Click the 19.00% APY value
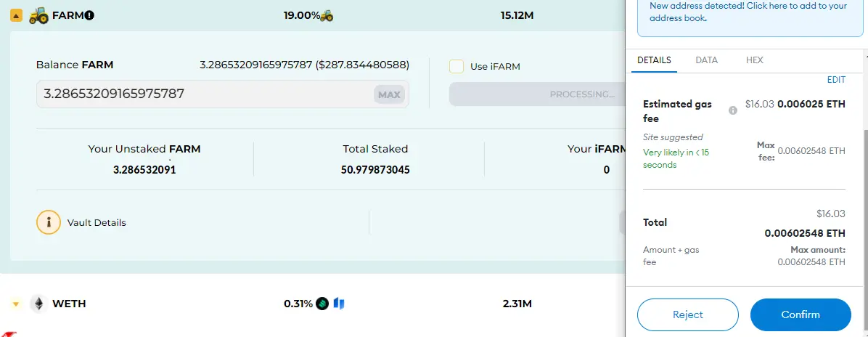This screenshot has width=868, height=337. click(x=302, y=15)
